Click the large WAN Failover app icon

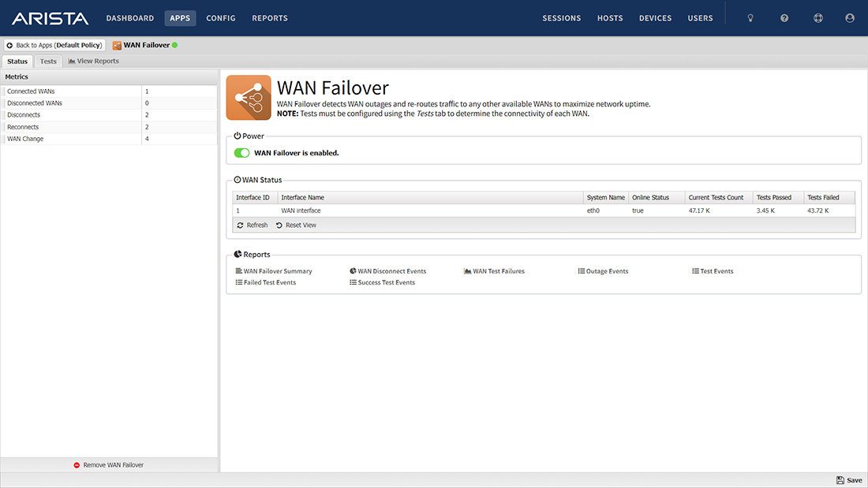tap(249, 98)
